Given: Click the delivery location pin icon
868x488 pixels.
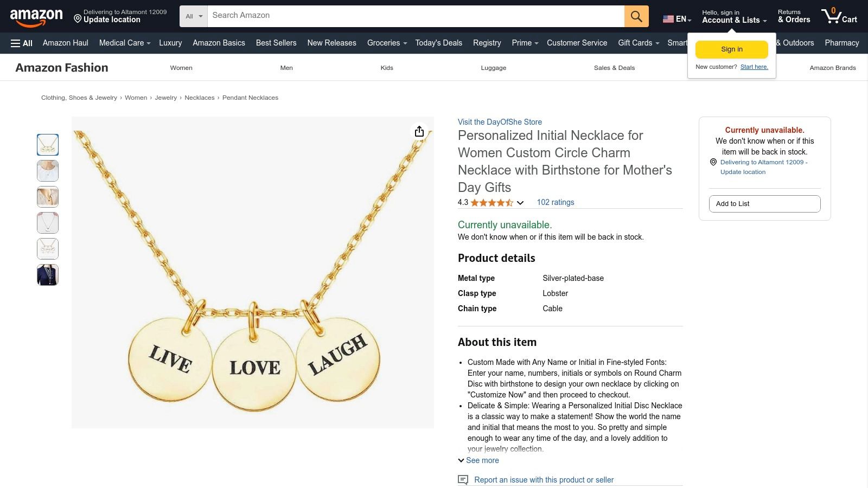Looking at the screenshot, I should [78, 20].
